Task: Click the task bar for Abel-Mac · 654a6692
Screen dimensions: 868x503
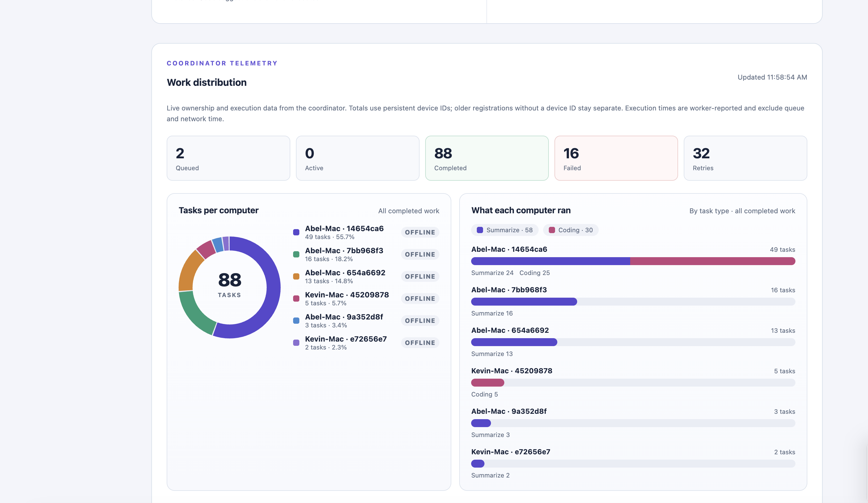Action: click(x=633, y=342)
